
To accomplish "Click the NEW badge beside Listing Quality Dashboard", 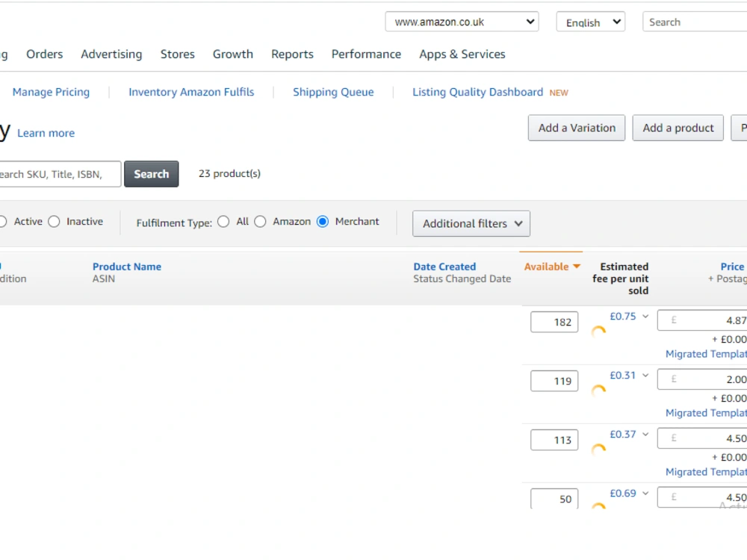I will coord(559,93).
